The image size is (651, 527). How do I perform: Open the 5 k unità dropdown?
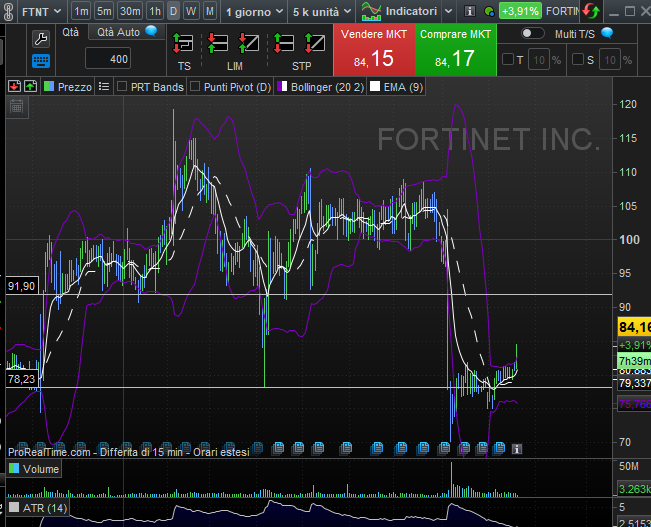(x=318, y=11)
